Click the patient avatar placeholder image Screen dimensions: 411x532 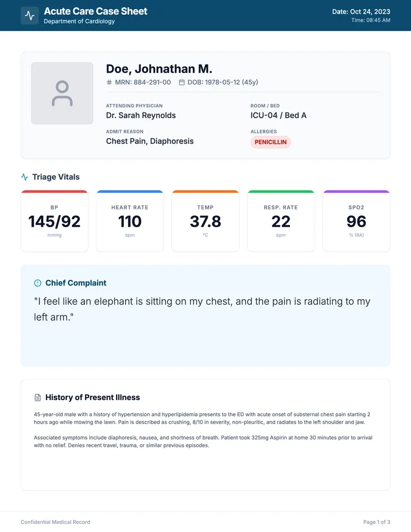[x=62, y=93]
